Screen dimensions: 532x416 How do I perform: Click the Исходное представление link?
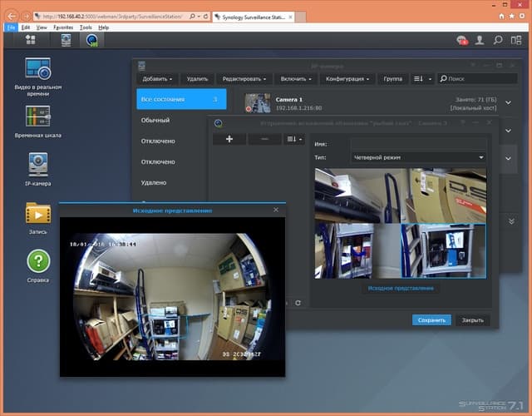401,288
